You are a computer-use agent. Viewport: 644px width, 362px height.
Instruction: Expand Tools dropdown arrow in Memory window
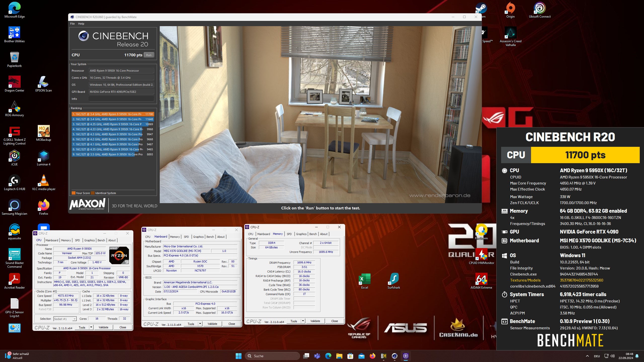tap(303, 321)
